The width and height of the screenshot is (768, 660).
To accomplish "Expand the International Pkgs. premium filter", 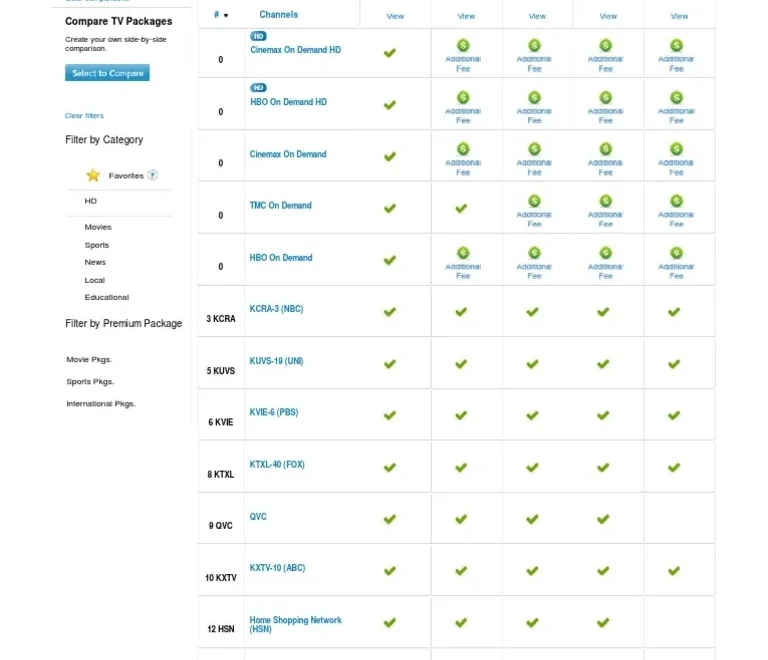I will (x=100, y=403).
